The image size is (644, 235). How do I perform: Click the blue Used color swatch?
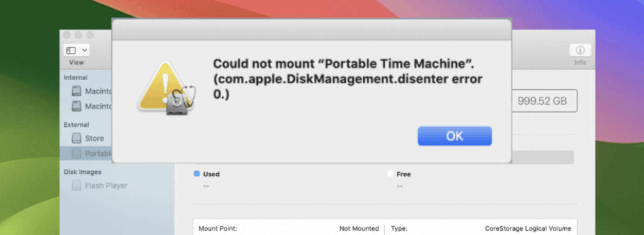pyautogui.click(x=196, y=174)
